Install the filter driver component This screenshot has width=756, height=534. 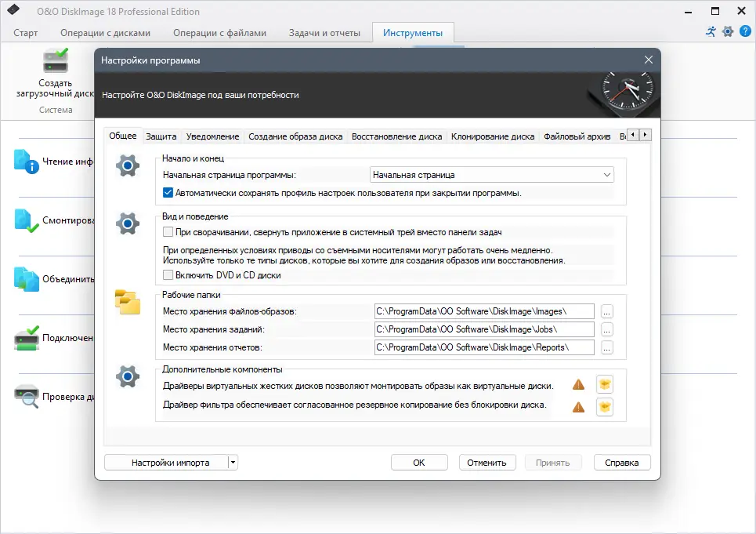604,407
